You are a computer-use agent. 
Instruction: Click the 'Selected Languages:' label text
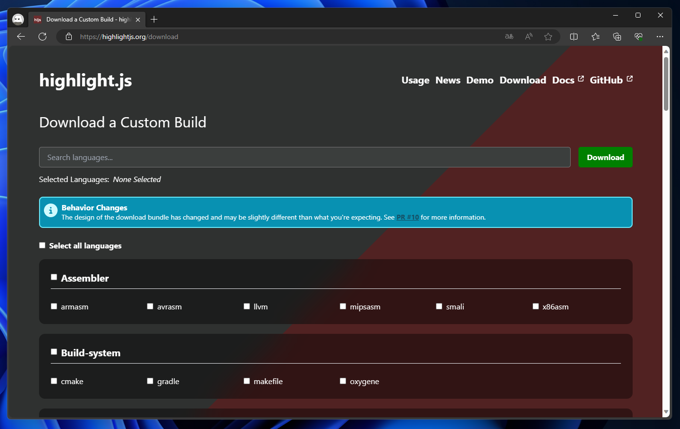click(74, 180)
